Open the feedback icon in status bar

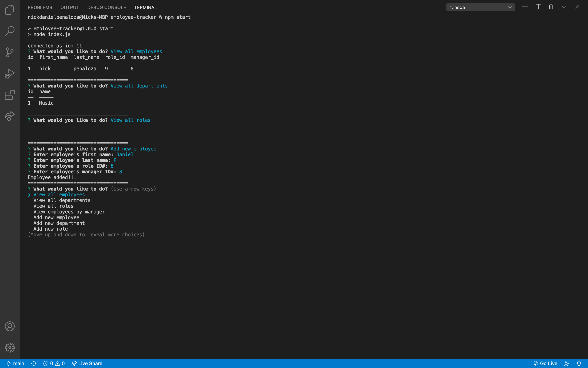567,363
